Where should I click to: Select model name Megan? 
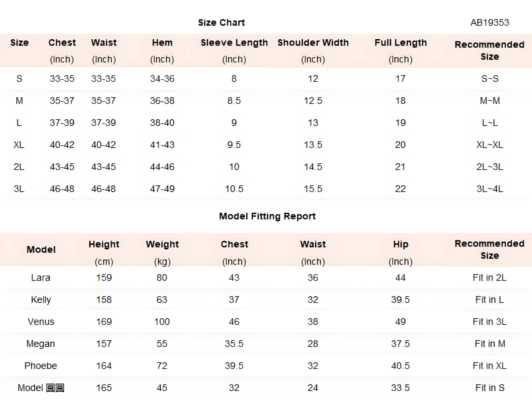click(x=41, y=344)
